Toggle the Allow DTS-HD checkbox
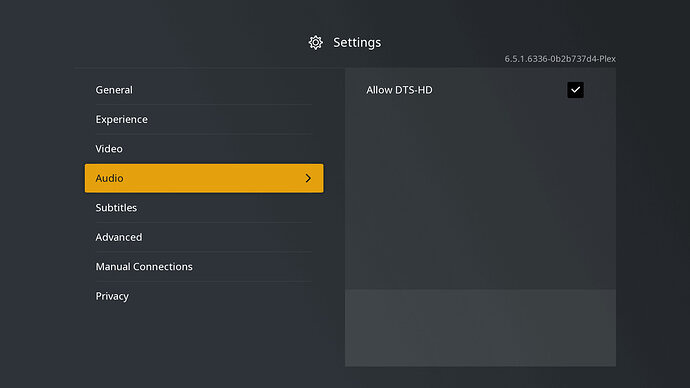This screenshot has height=388, width=690. (x=575, y=90)
